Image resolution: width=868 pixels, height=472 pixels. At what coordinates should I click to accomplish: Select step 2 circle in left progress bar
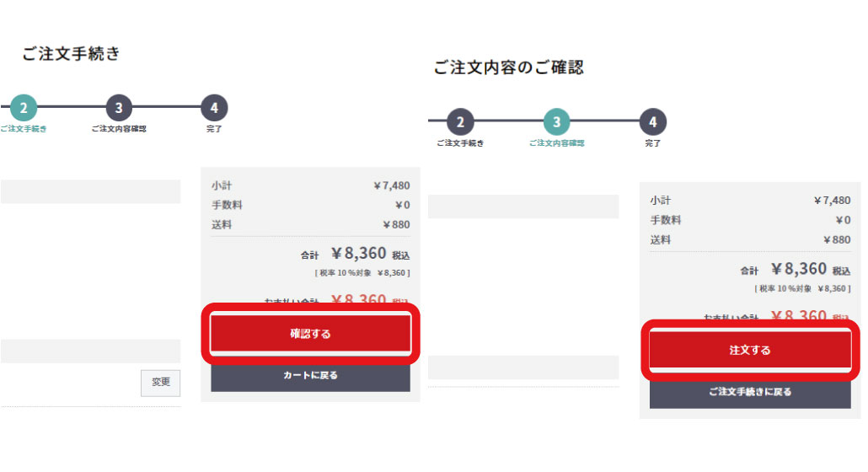point(24,107)
